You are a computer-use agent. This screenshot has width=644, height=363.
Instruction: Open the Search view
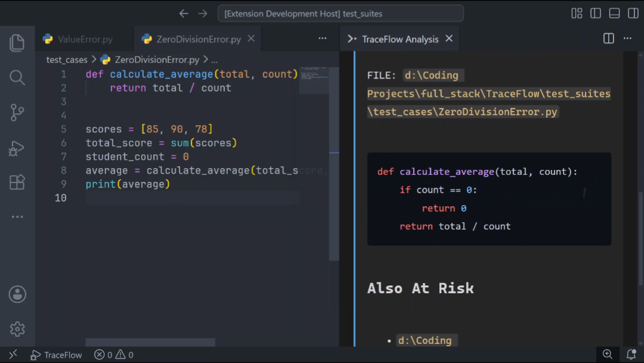coord(17,77)
